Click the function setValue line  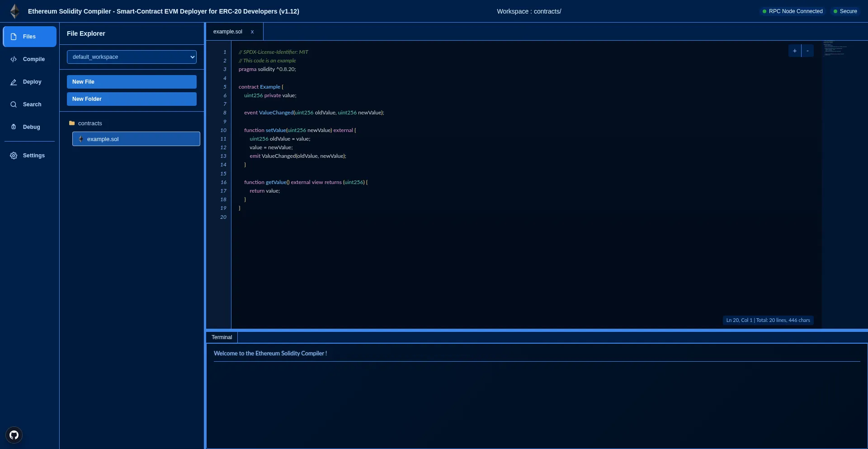pos(300,130)
